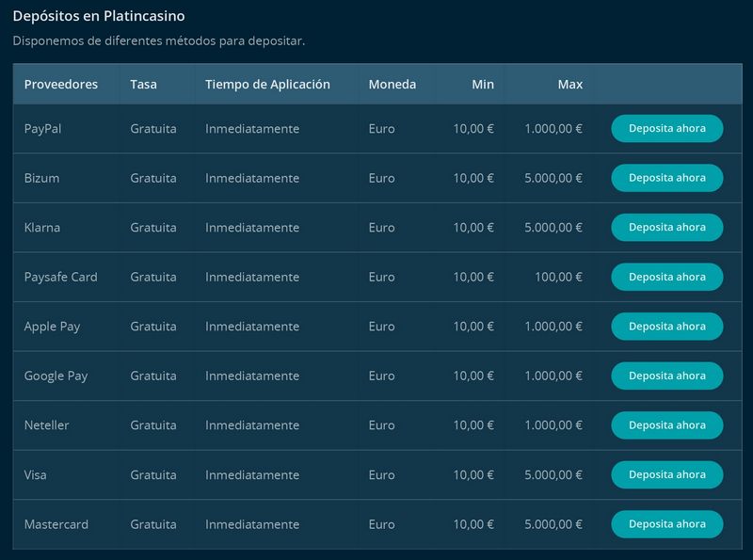Click the Proveedores column header

(59, 84)
